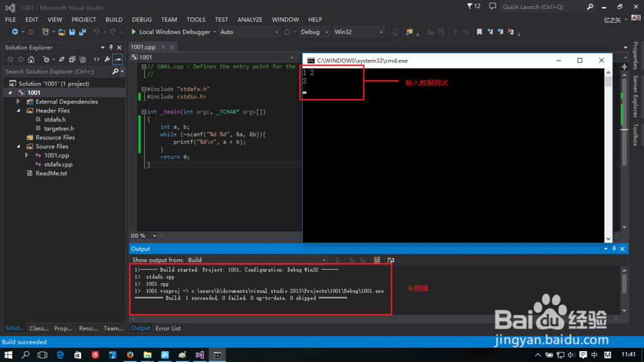Open the Edge browser from taskbar

pos(61,355)
